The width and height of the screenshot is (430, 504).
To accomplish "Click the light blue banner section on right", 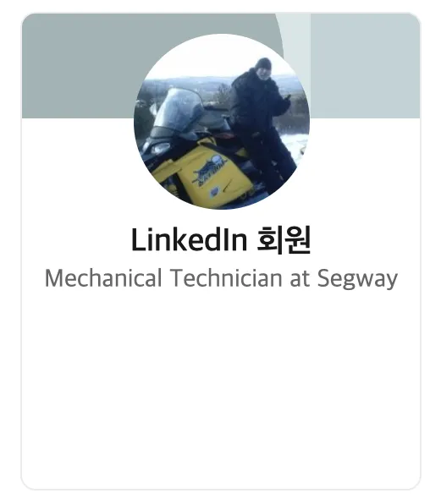I will pos(366,66).
